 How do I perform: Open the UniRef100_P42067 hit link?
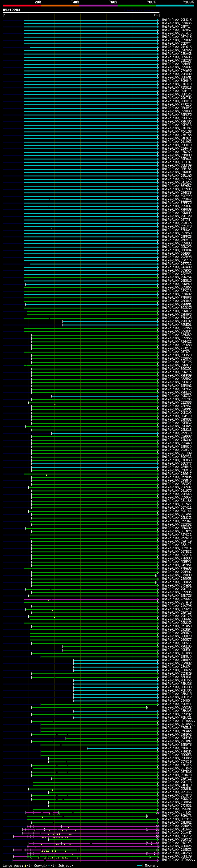[177, 30]
